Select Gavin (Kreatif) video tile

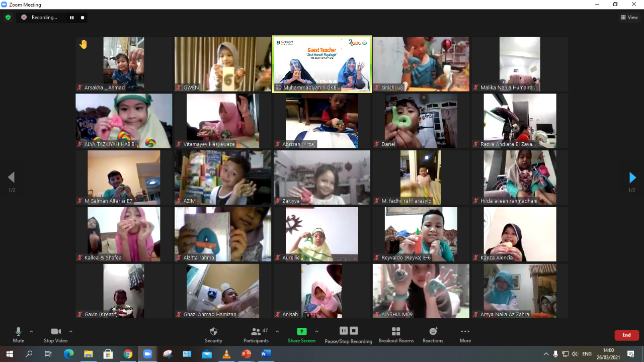coord(124,291)
